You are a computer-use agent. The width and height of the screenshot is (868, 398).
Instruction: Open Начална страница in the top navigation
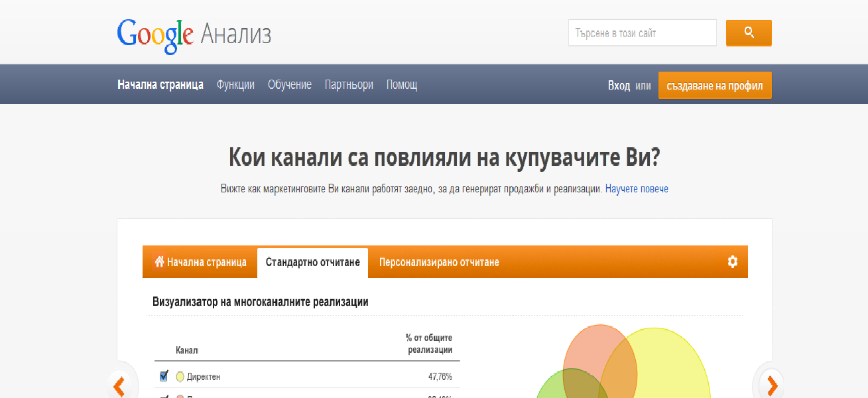pos(160,85)
